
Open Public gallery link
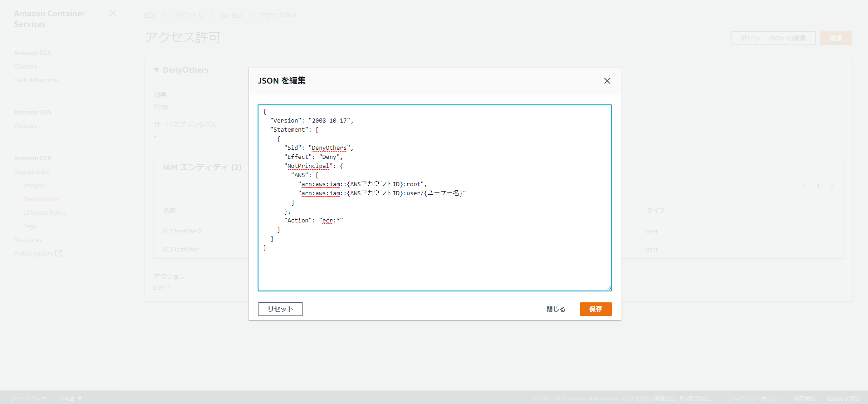[34, 253]
